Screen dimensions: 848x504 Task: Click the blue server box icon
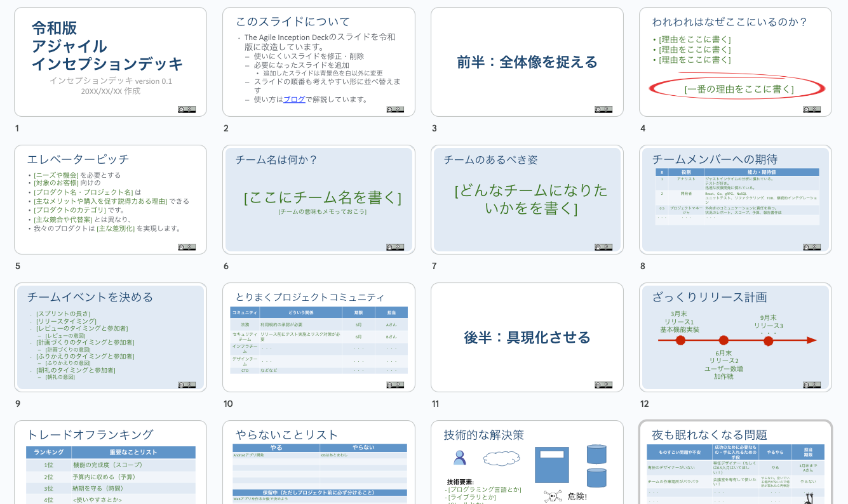pyautogui.click(x=551, y=465)
